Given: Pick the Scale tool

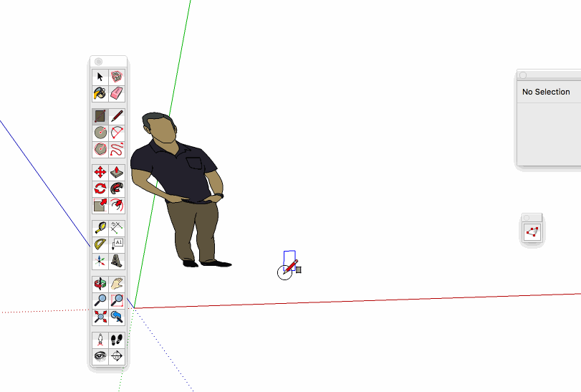Looking at the screenshot, I should pyautogui.click(x=100, y=205).
